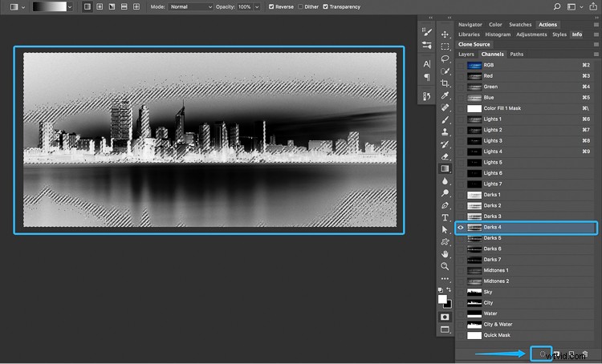Select the Rectangular Marquee tool

(445, 47)
